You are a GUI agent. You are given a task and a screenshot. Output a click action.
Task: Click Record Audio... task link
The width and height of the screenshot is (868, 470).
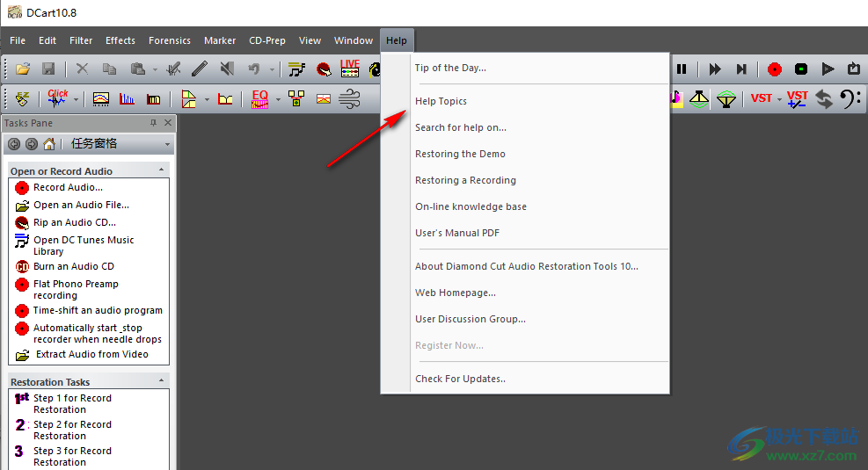pyautogui.click(x=68, y=187)
